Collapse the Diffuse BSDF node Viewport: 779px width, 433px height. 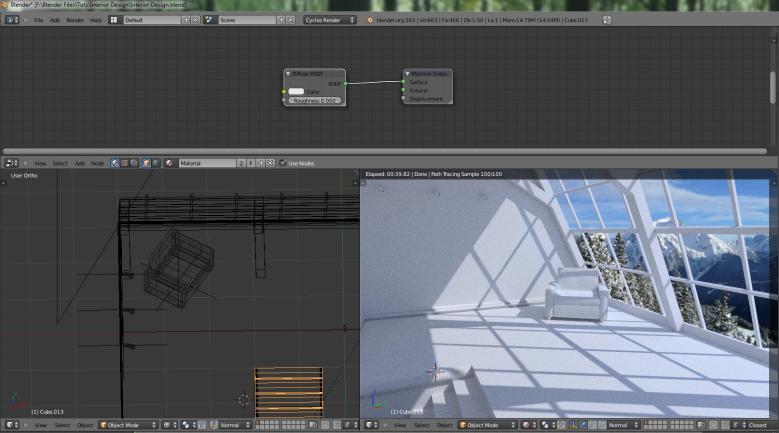[x=288, y=74]
